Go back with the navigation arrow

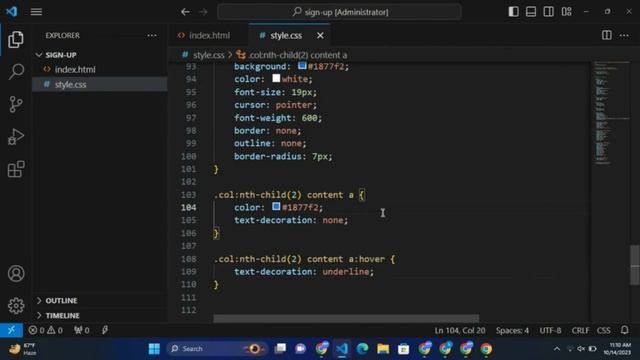[x=185, y=12]
